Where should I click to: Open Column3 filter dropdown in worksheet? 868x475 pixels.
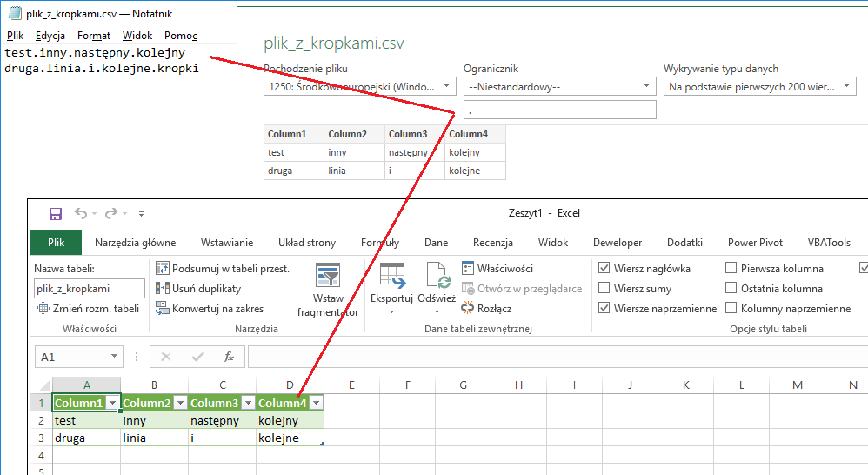coord(248,403)
